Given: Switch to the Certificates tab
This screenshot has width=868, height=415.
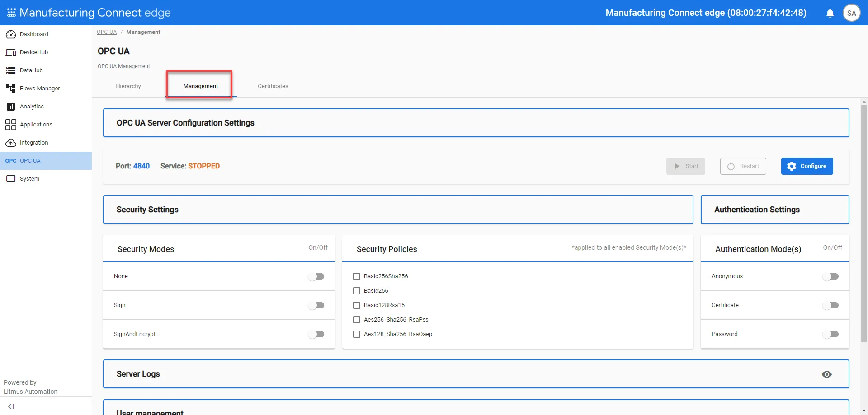Looking at the screenshot, I should [x=273, y=86].
